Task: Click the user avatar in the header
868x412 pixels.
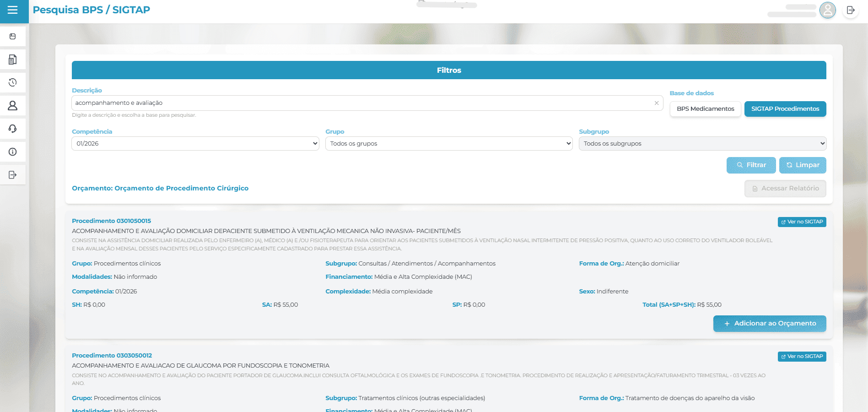Action: click(828, 10)
